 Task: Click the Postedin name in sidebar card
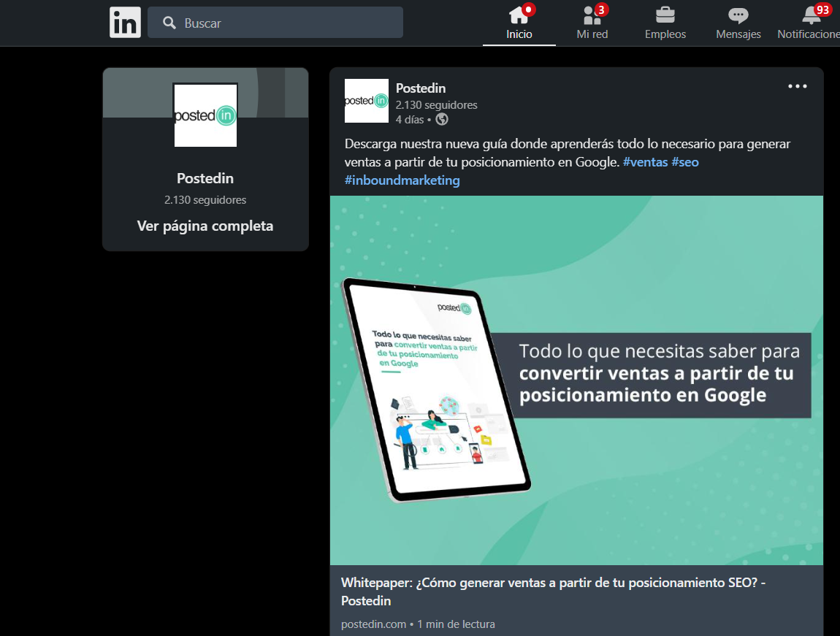click(205, 178)
